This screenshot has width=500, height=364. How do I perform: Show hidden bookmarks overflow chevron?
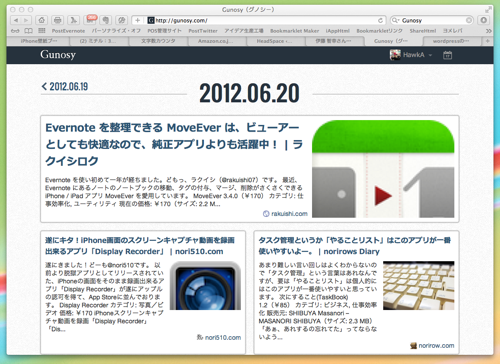point(489,31)
